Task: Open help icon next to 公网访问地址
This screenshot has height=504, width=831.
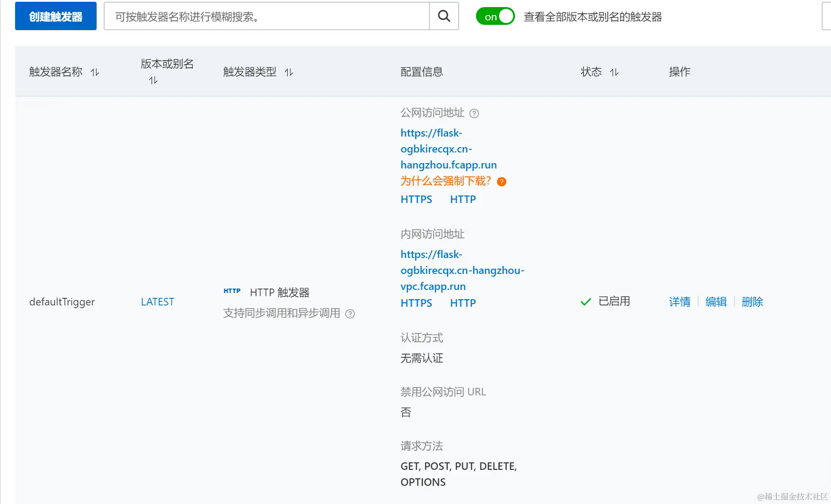Action: click(x=474, y=113)
